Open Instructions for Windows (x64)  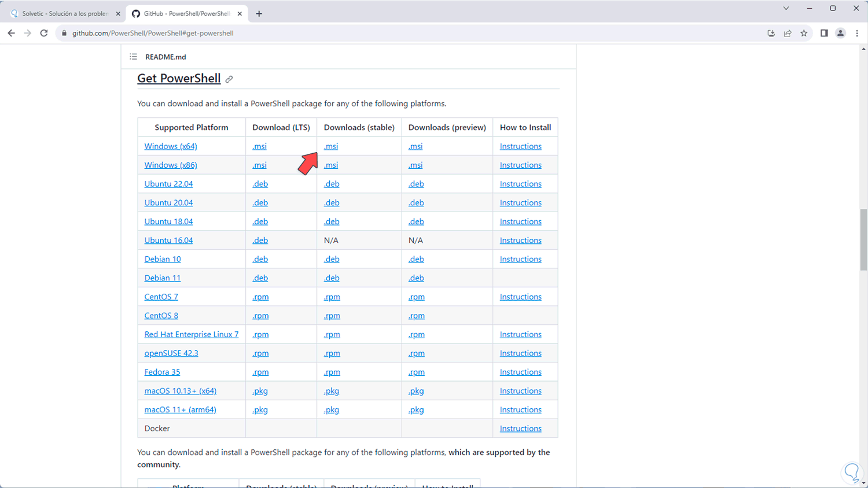click(x=521, y=146)
